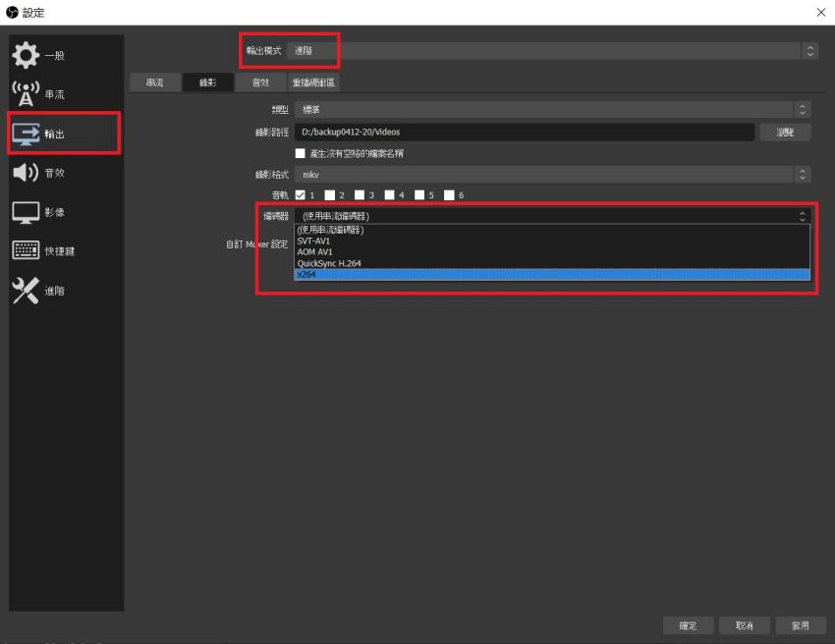Open the recording format mkv dropdown
835x644 pixels.
point(552,175)
